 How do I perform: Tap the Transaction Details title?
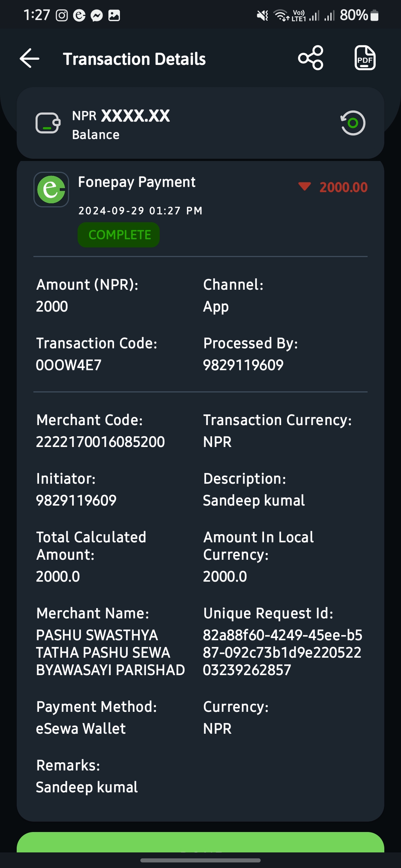pyautogui.click(x=134, y=59)
